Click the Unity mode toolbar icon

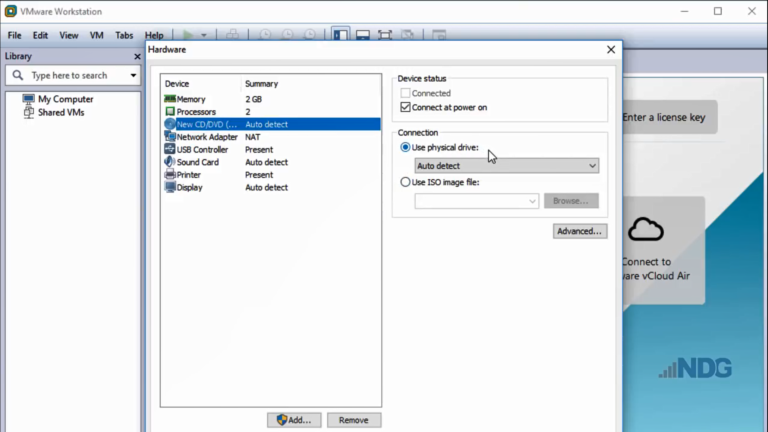click(408, 35)
